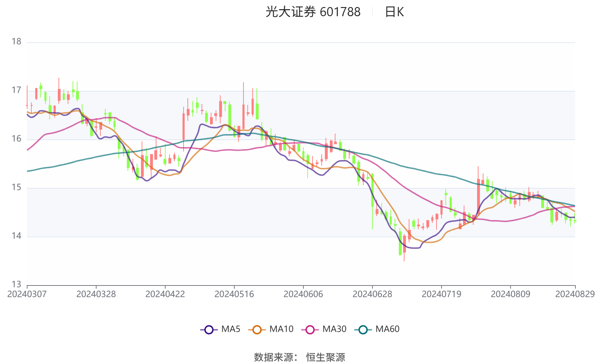Image resolution: width=599 pixels, height=364 pixels.
Task: Hide the MA30 line via its label
Action: [334, 329]
